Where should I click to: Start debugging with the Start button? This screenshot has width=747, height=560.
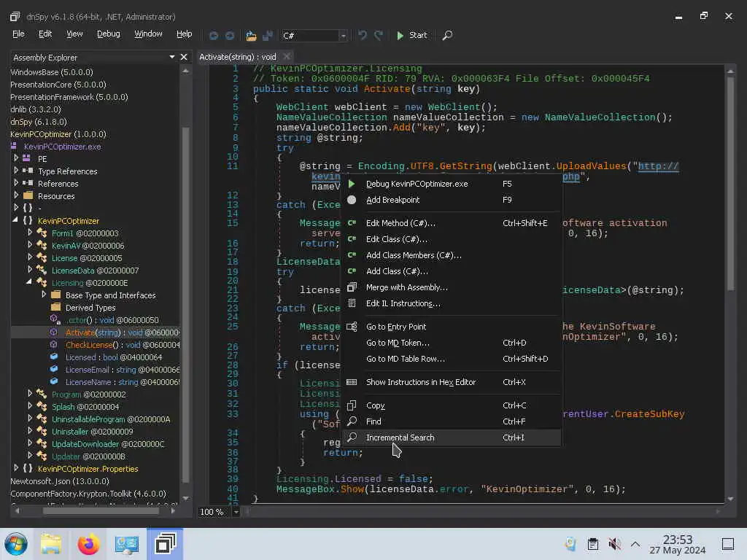tap(411, 35)
